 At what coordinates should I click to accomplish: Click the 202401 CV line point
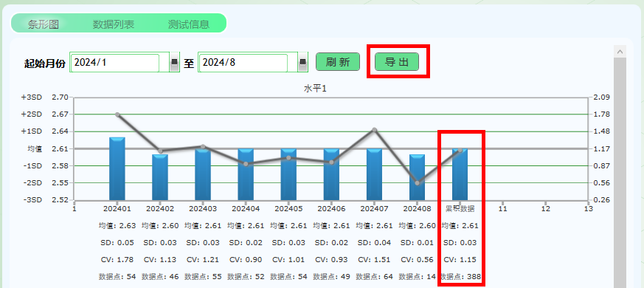click(117, 114)
